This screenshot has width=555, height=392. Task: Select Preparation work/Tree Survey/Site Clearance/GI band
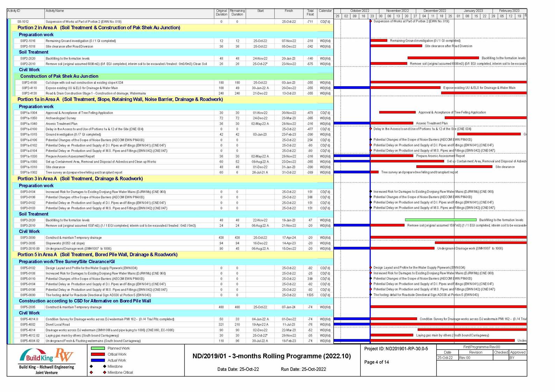(173, 261)
